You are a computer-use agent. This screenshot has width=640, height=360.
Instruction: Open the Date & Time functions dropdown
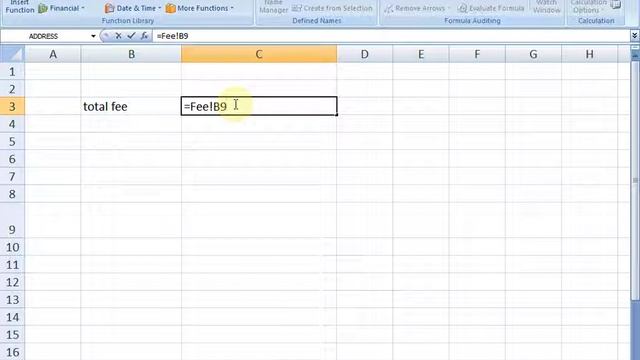point(132,8)
